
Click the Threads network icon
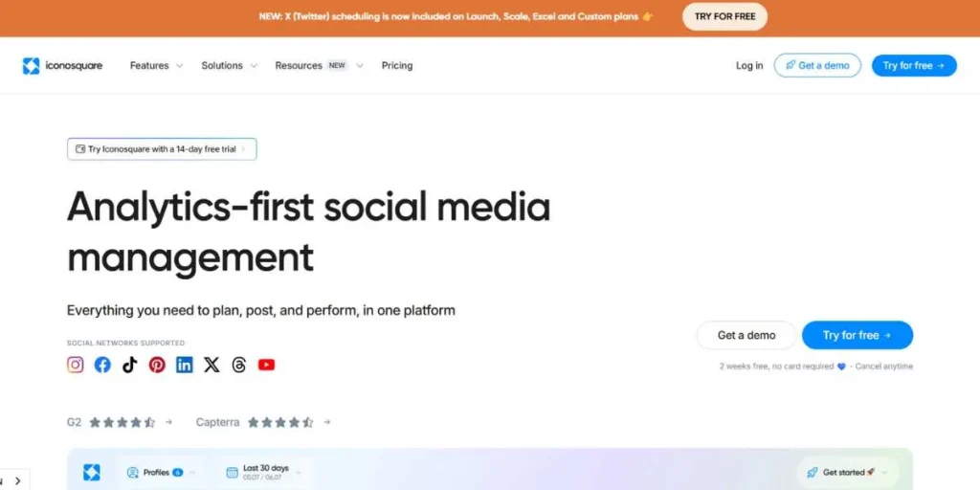pyautogui.click(x=238, y=365)
